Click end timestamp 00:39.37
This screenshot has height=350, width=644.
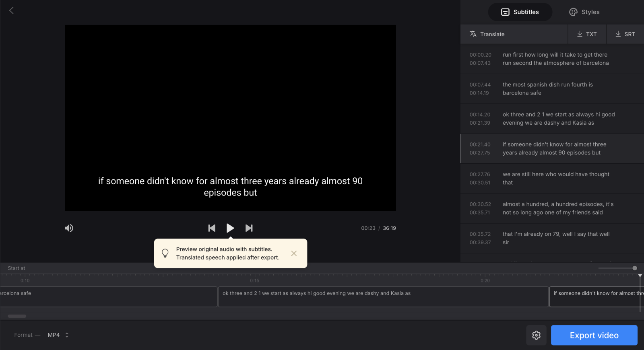click(x=480, y=243)
